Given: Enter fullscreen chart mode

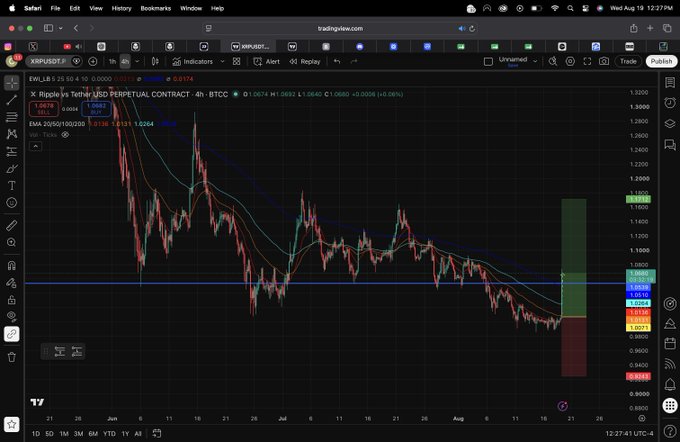Looking at the screenshot, I should [587, 62].
